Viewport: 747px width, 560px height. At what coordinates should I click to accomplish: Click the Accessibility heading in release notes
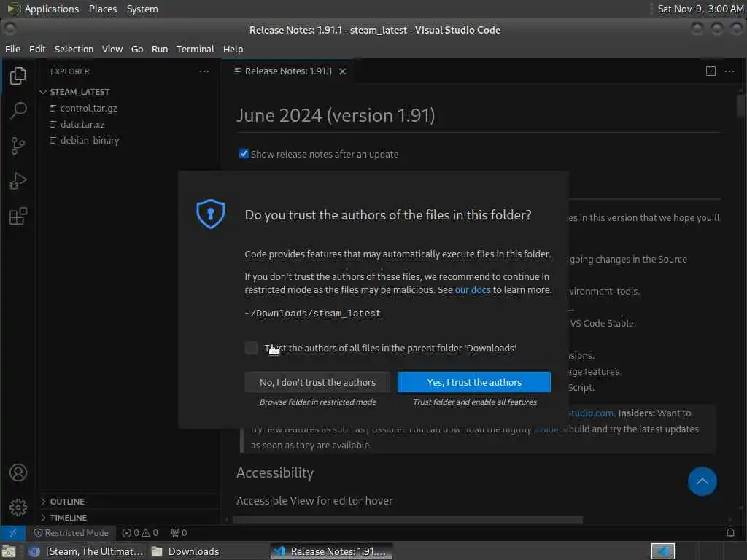coord(275,472)
